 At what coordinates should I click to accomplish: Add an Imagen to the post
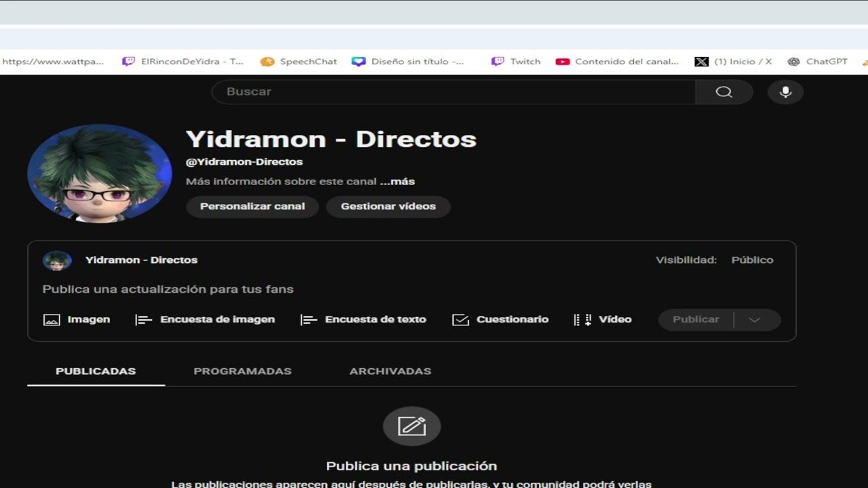[x=77, y=320]
